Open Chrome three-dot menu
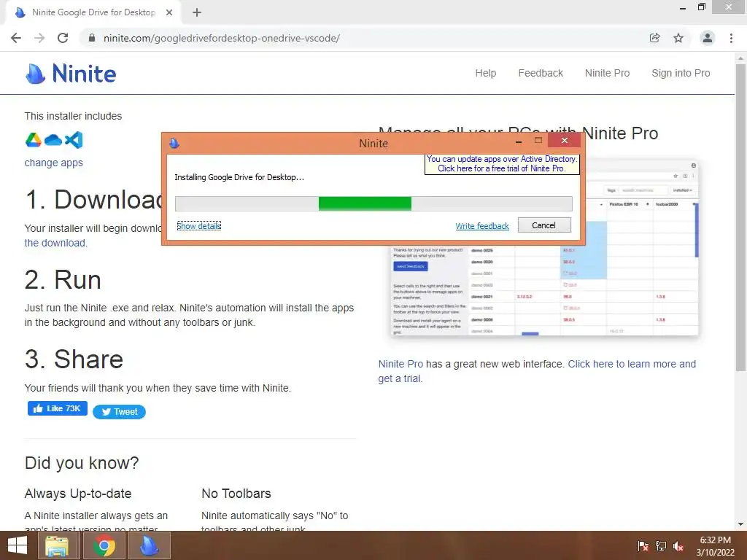The height and width of the screenshot is (560, 747). [731, 38]
